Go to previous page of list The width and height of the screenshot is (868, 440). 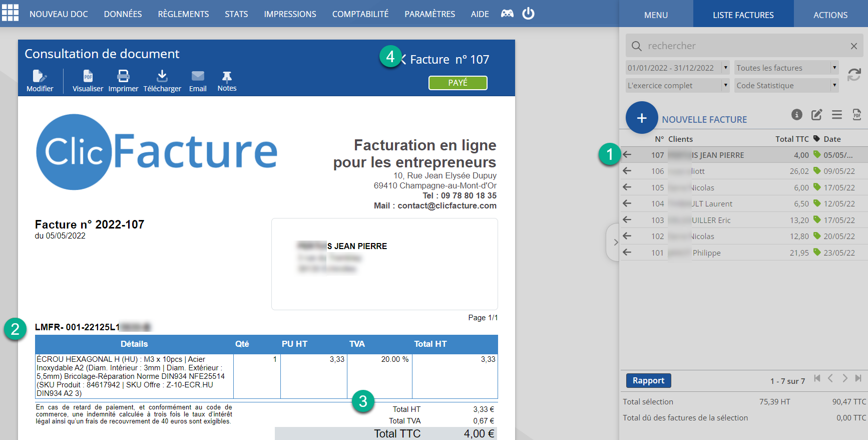(x=830, y=378)
